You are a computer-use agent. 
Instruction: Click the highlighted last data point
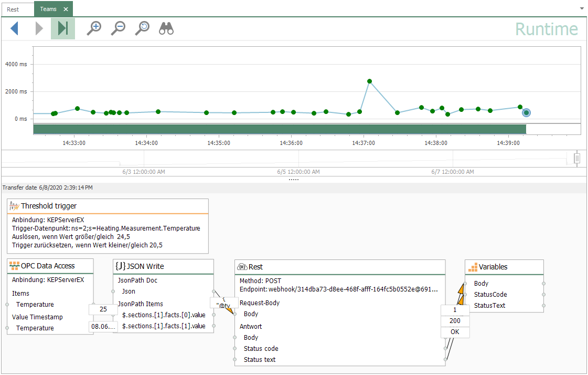click(526, 112)
